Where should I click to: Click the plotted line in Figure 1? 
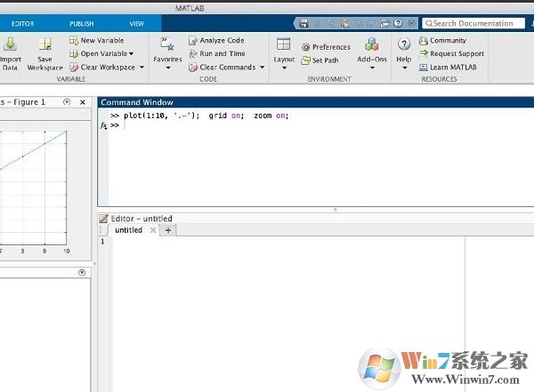click(34, 149)
